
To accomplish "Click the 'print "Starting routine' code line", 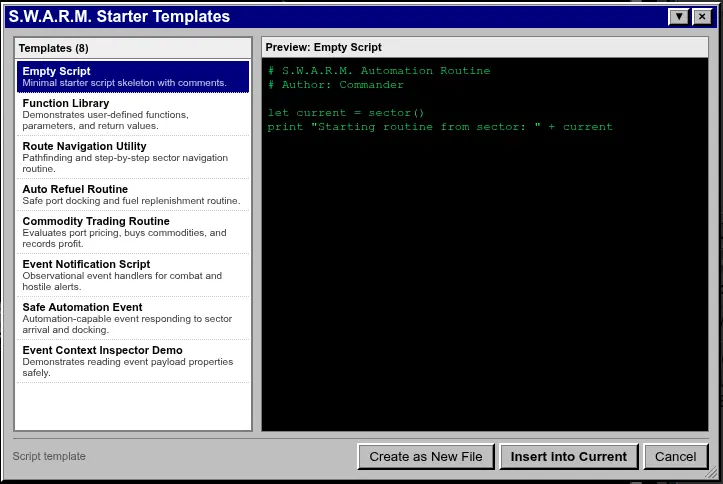I will tap(440, 127).
